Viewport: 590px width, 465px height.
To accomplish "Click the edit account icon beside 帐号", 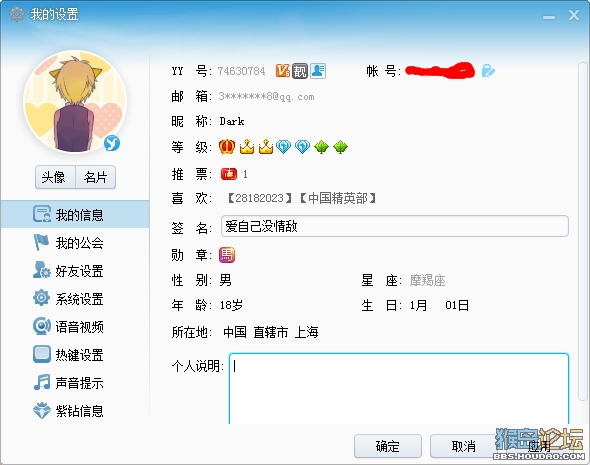I will click(x=488, y=71).
